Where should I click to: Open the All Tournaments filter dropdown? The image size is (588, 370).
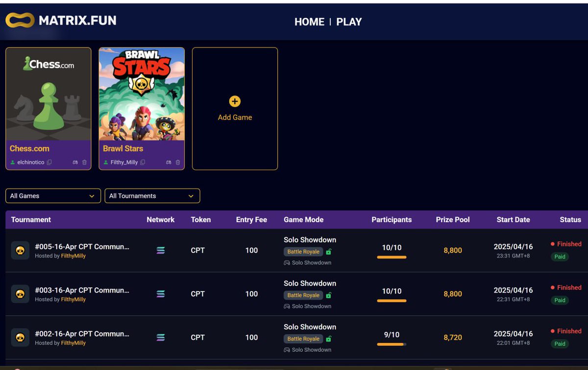pos(152,196)
